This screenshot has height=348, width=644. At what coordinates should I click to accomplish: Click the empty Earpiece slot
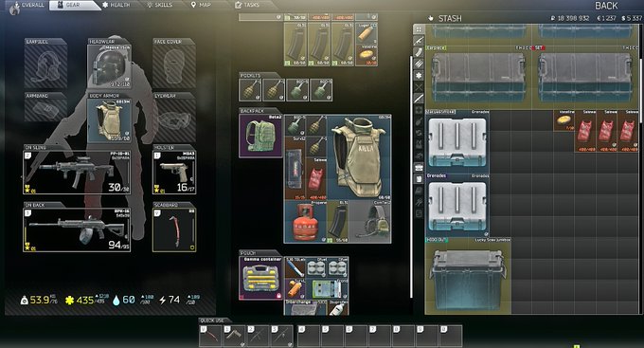[45, 66]
